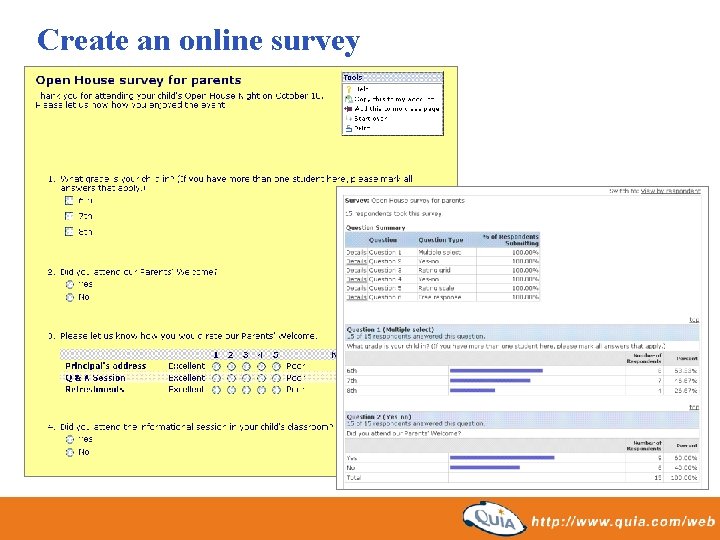720x540 pixels.
Task: Open the View by respondent link
Action: pos(670,191)
